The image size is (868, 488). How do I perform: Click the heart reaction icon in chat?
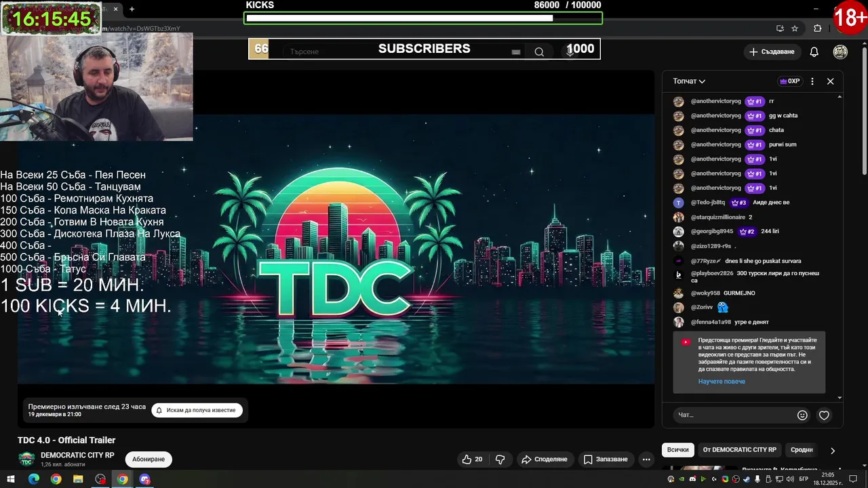[824, 415]
